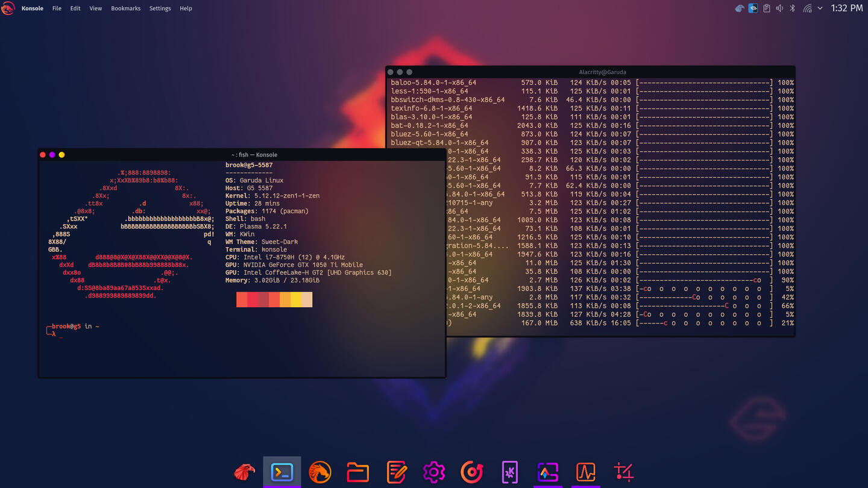Screen dimensions: 868x488
Task: Open System Settings gear in the dock
Action: [x=434, y=472]
